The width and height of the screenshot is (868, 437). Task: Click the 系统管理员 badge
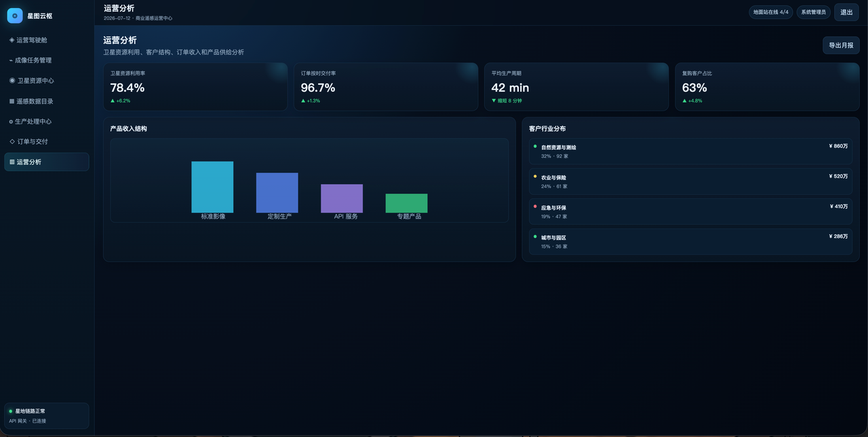(813, 12)
